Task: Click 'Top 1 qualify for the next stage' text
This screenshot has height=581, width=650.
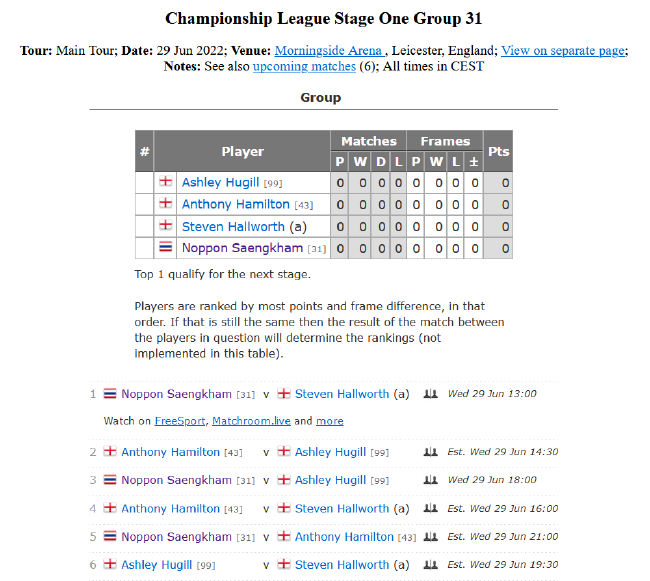Action: (222, 274)
